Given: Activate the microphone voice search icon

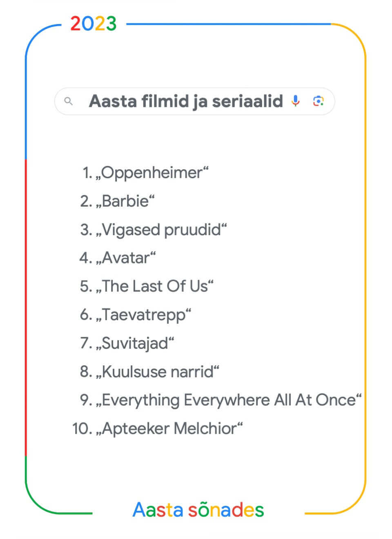Looking at the screenshot, I should pos(296,101).
